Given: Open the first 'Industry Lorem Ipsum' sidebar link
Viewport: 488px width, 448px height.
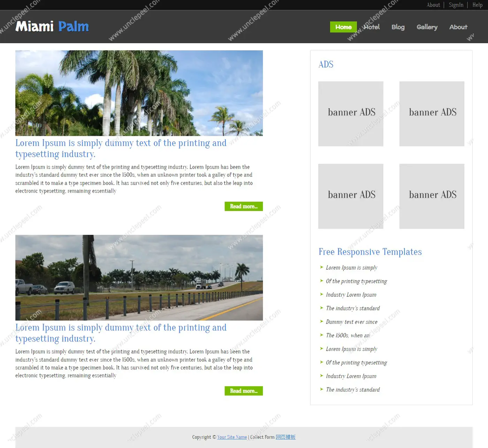Looking at the screenshot, I should point(351,295).
